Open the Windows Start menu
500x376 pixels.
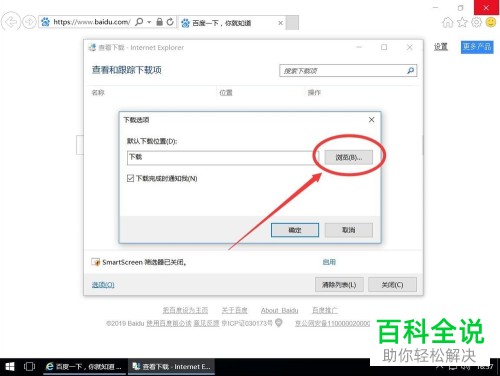coord(10,367)
